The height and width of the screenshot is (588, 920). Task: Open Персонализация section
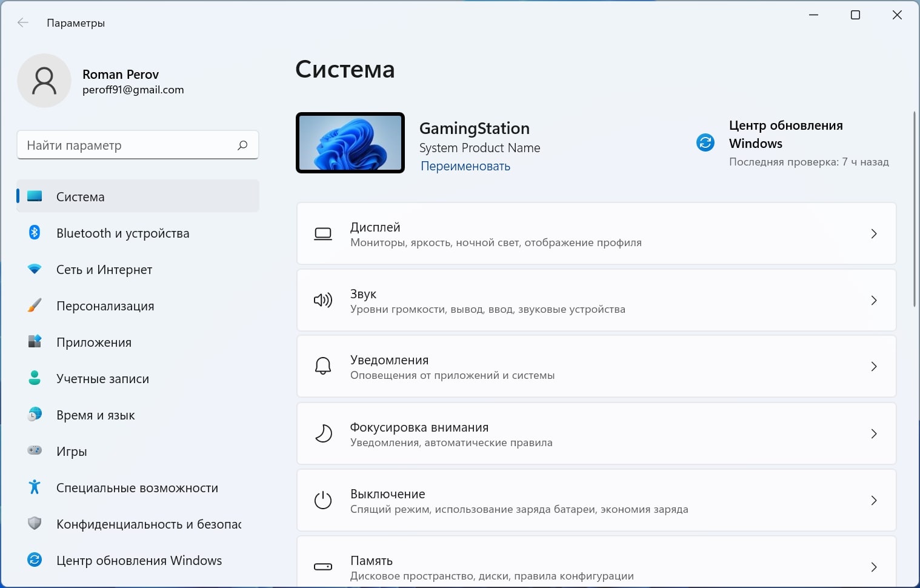[138, 306]
